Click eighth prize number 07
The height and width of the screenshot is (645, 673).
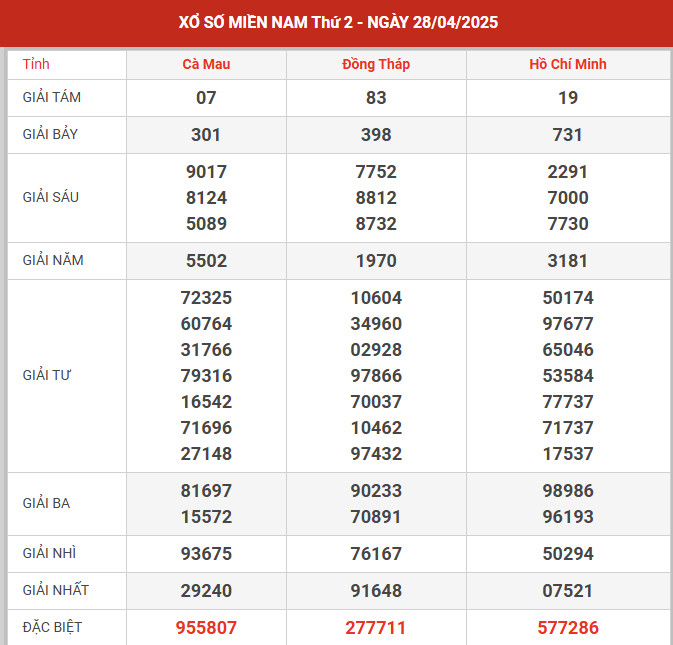click(206, 98)
